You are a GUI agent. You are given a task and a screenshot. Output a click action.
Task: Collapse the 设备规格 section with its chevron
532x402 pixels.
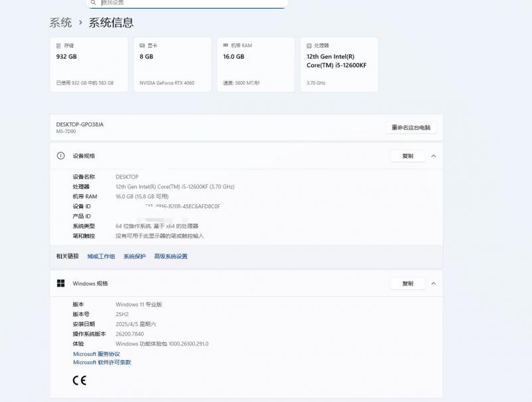434,156
